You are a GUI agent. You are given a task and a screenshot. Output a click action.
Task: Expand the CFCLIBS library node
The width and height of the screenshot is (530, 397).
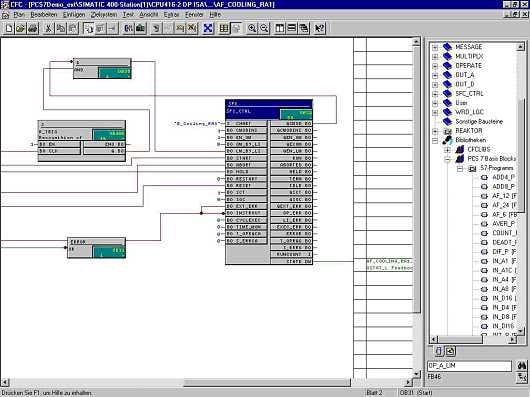coord(448,150)
